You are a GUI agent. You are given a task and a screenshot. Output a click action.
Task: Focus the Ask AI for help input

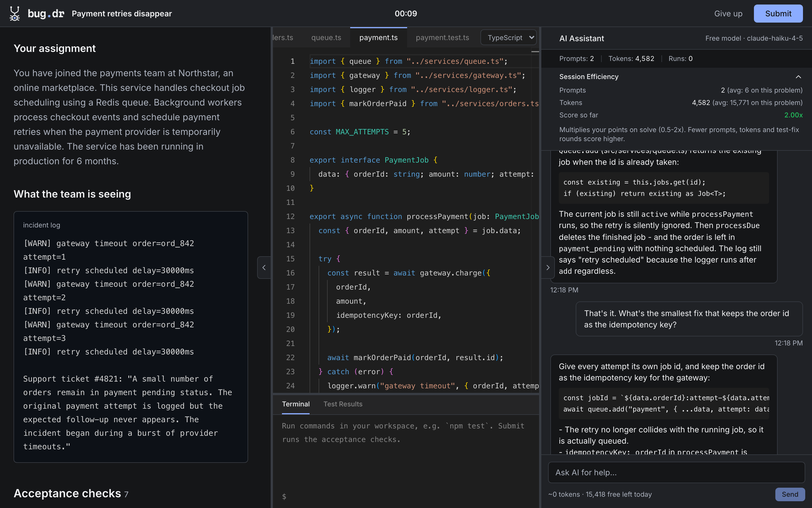[676, 472]
